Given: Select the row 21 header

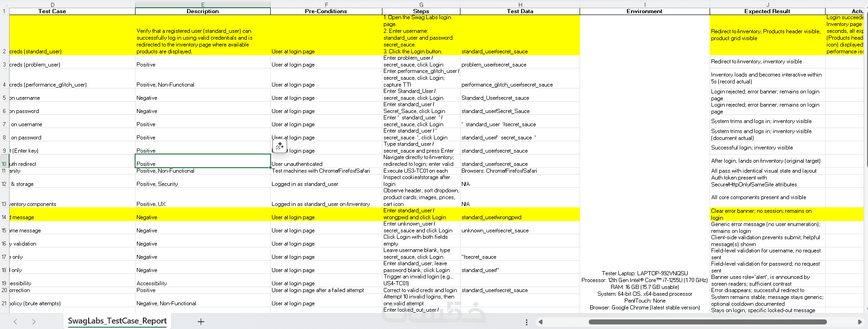Looking at the screenshot, I should click(x=5, y=300).
